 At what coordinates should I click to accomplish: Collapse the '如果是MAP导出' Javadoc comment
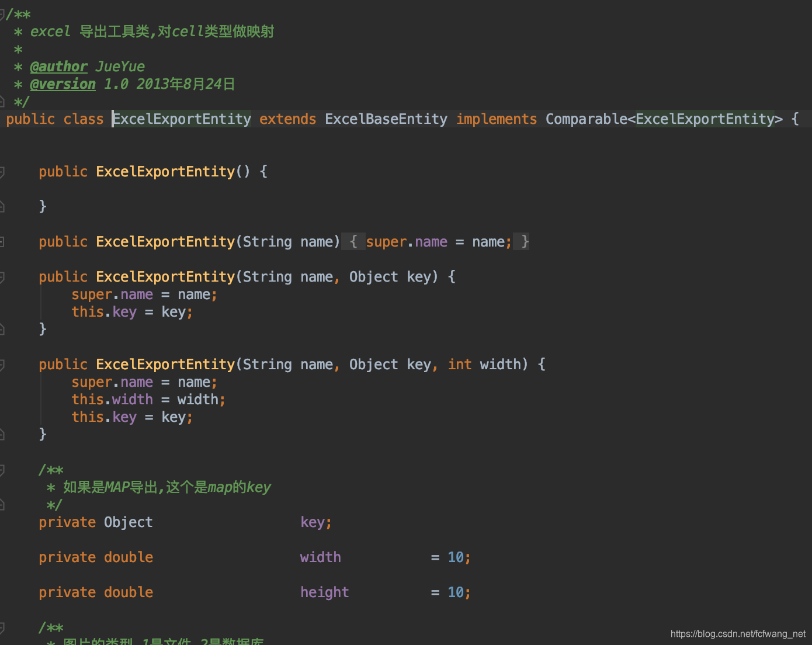click(2, 470)
